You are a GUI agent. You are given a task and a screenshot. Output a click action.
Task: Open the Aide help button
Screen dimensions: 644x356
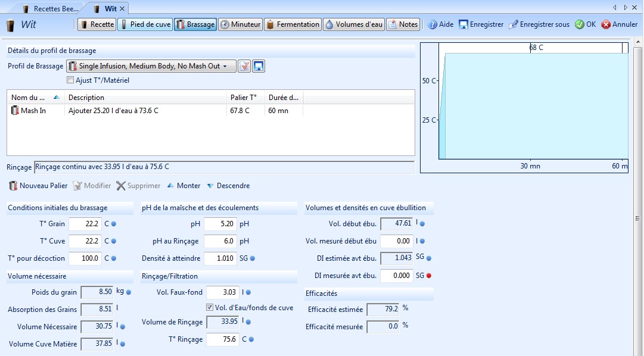(x=440, y=24)
